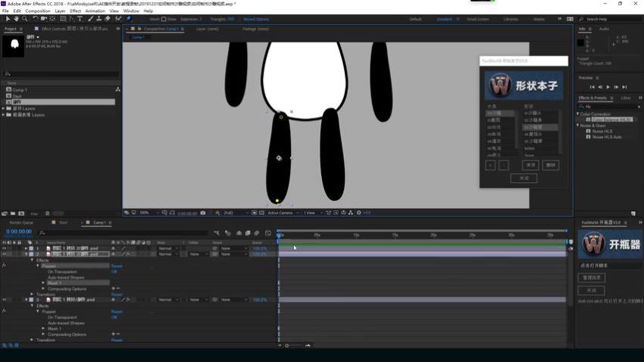Select the Zoom tool magnifier
The width and height of the screenshot is (644, 362).
pos(24,19)
